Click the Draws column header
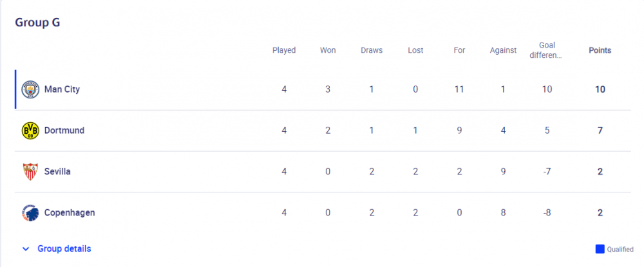The width and height of the screenshot is (644, 267). point(372,50)
